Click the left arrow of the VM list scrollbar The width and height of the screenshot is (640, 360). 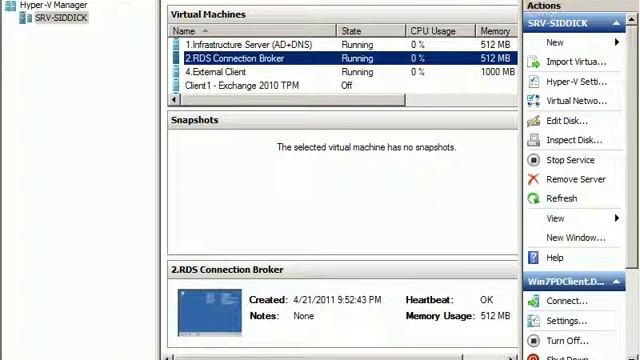pos(174,99)
